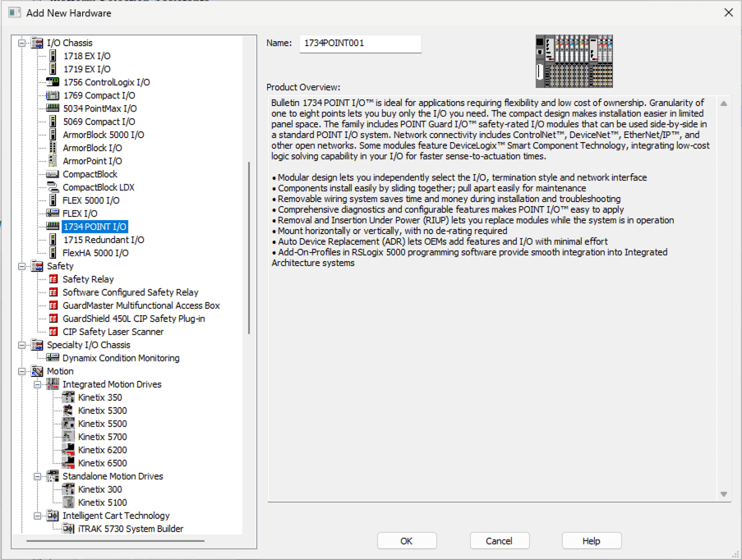This screenshot has height=560, width=742.
Task: Select Kinetix 5100 standalone drive
Action: pyautogui.click(x=102, y=503)
